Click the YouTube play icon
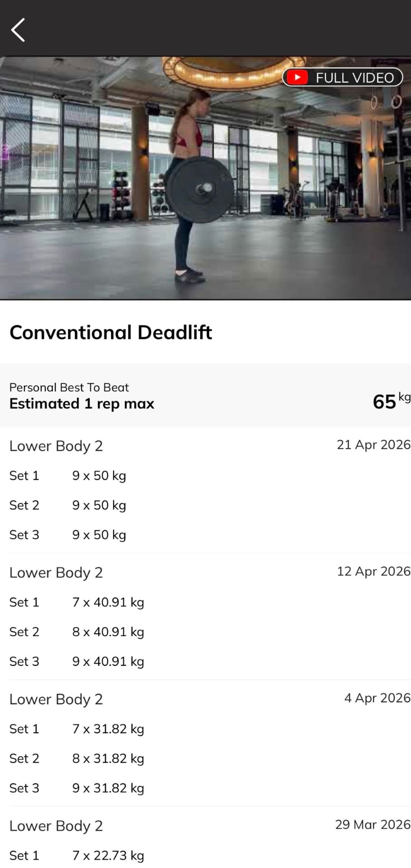411x868 pixels. (298, 77)
